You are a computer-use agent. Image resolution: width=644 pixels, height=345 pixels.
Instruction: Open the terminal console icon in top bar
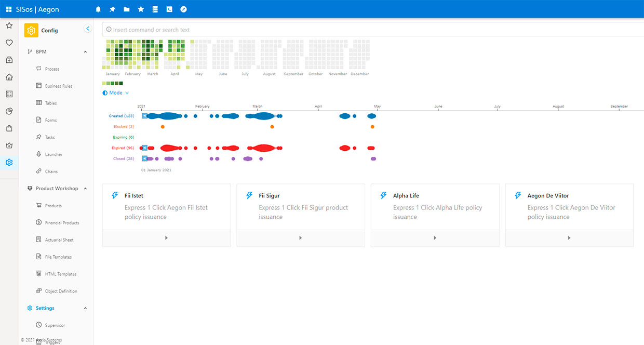coord(169,9)
